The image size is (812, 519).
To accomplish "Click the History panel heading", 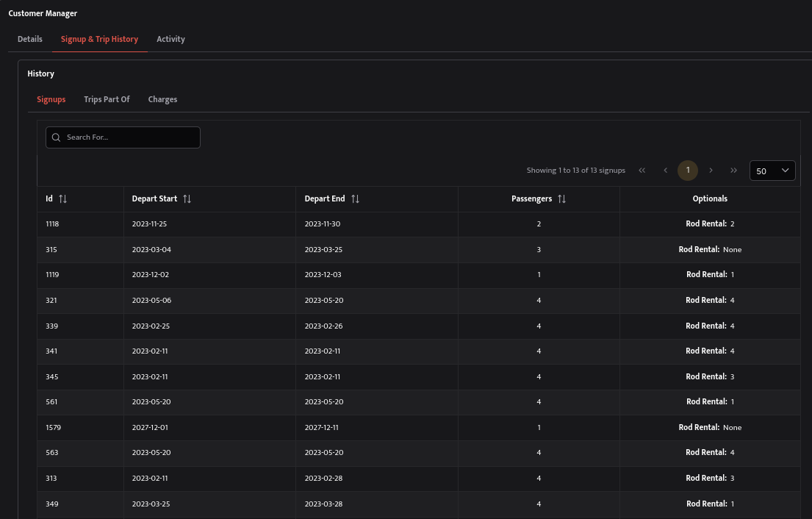I will (41, 74).
